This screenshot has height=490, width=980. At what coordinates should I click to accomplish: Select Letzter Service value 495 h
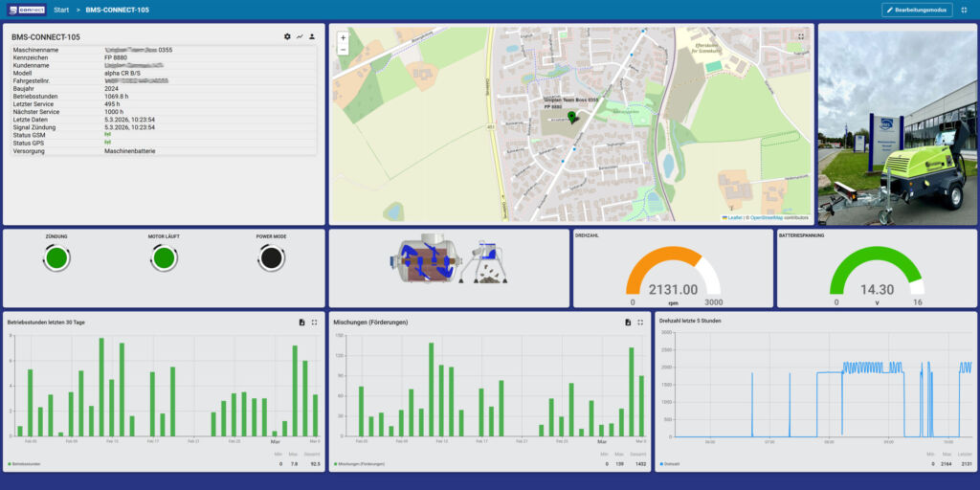pyautogui.click(x=112, y=104)
